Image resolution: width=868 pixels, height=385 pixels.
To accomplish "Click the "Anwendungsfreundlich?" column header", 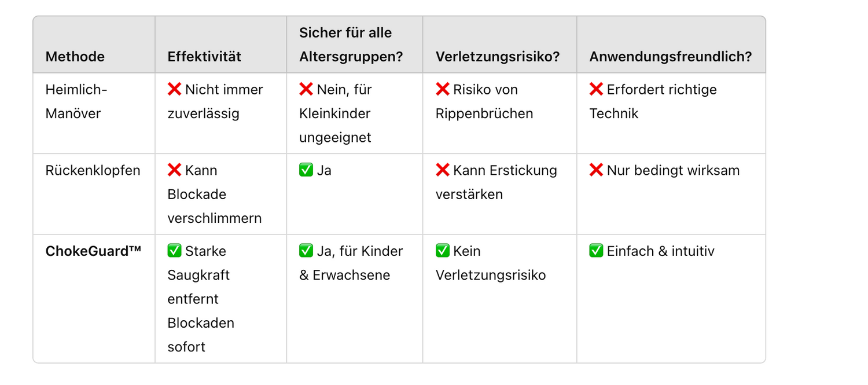I will point(671,57).
